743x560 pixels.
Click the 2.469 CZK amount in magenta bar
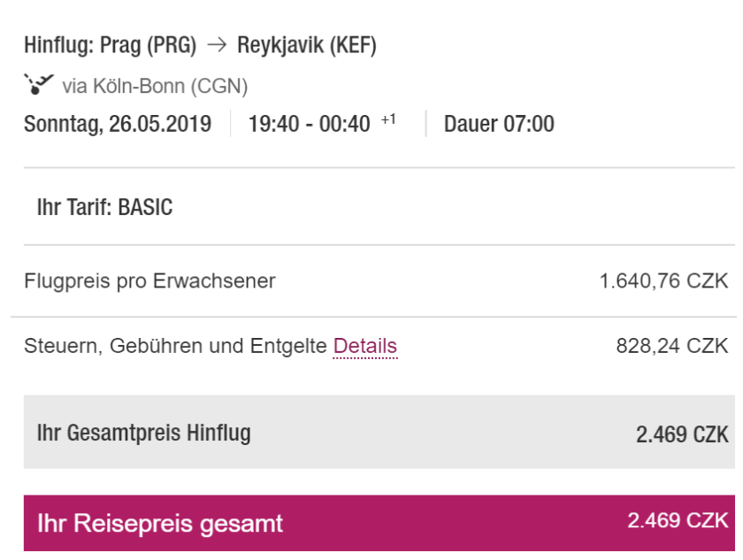click(678, 520)
